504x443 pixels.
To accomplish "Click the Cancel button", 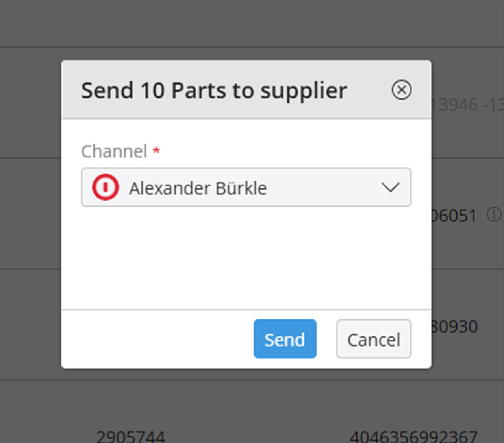I will (x=373, y=339).
